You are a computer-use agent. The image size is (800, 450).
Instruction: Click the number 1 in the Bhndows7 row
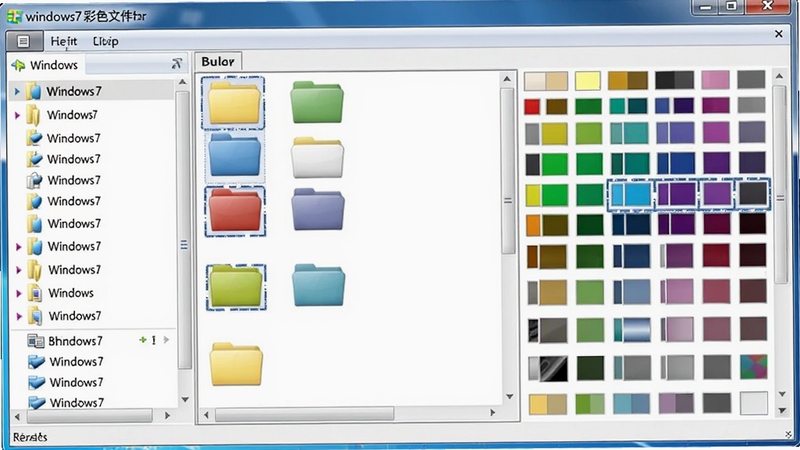coord(154,340)
